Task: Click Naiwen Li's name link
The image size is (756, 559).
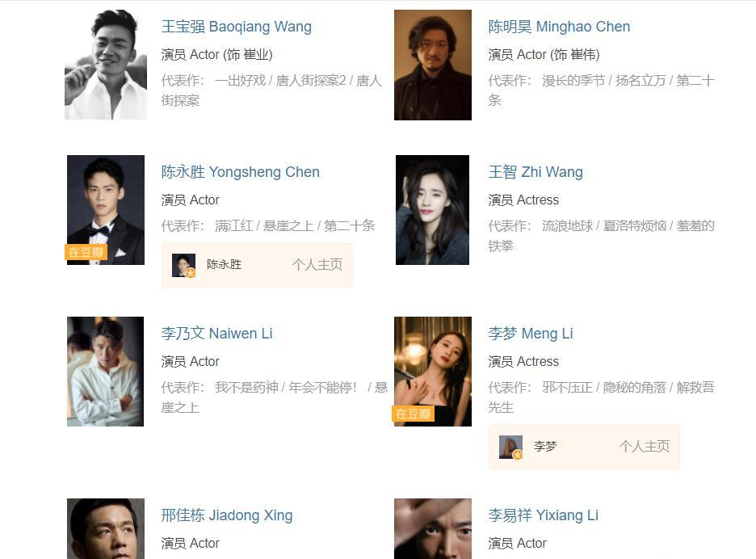Action: point(216,334)
